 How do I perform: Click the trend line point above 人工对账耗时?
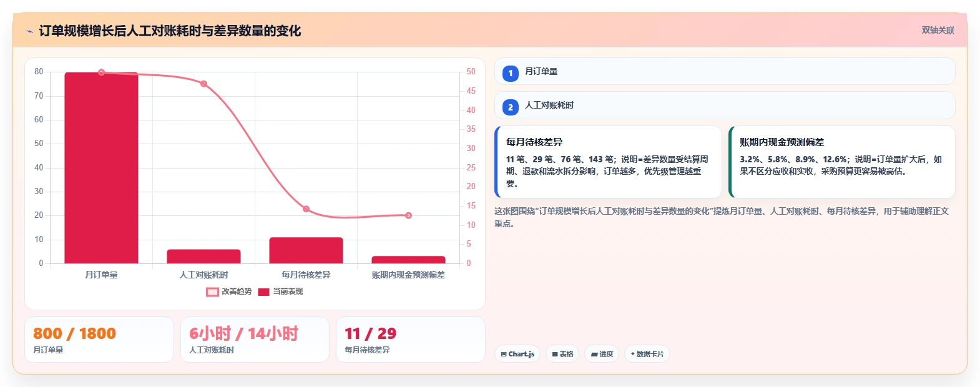click(203, 84)
